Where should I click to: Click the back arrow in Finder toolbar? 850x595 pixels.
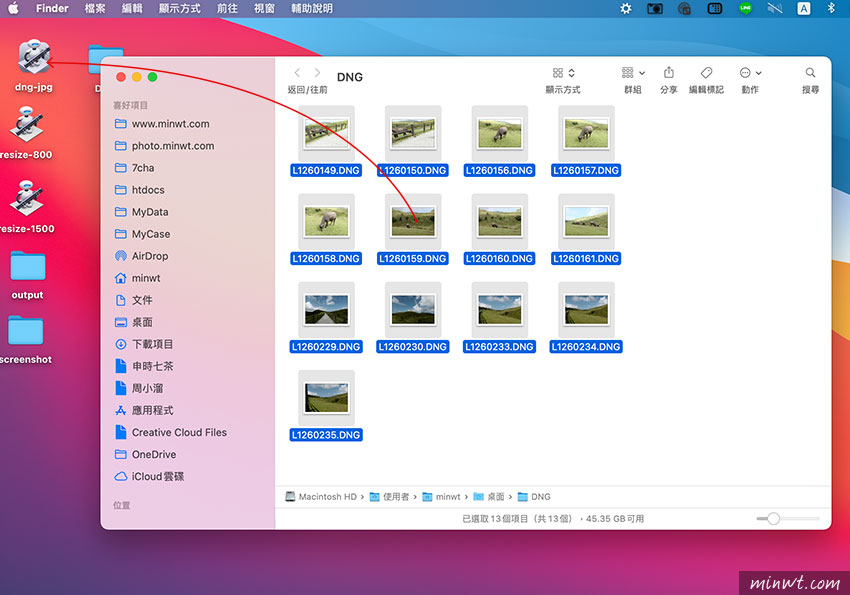(297, 73)
